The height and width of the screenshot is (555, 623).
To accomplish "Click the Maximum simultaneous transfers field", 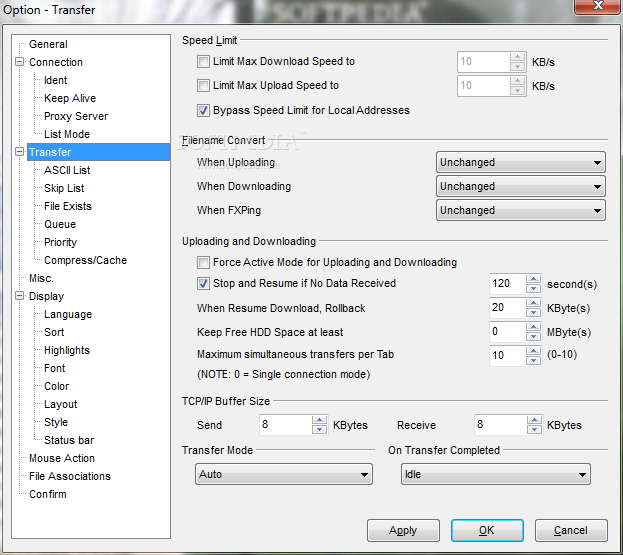I will point(508,356).
